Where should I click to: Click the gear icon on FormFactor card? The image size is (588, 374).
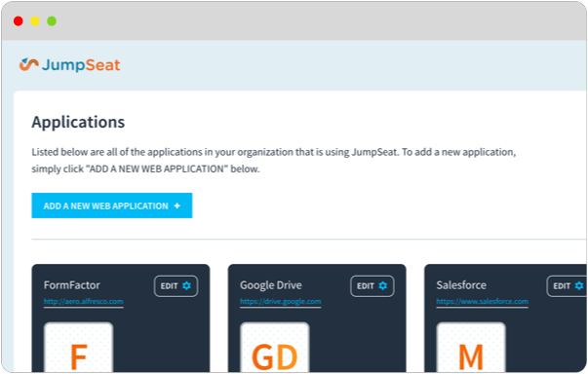tap(186, 286)
